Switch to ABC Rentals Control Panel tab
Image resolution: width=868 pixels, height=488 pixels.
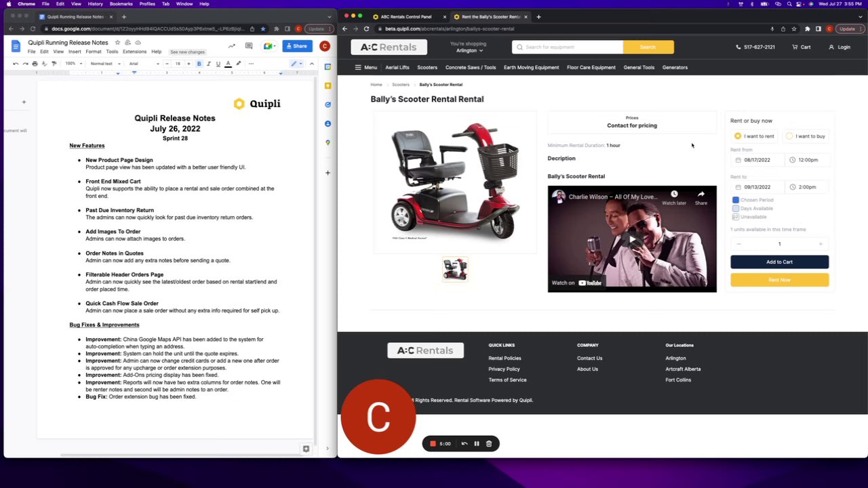point(406,16)
